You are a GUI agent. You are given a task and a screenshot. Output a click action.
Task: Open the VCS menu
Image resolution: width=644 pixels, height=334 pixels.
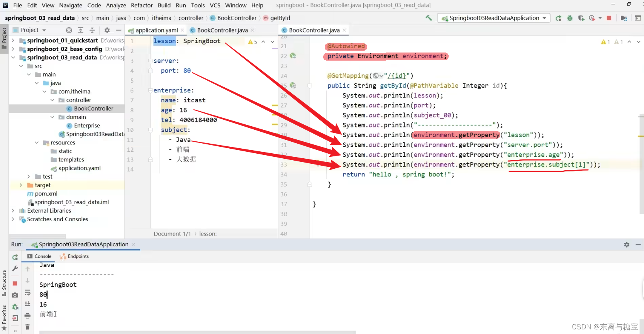coord(215,5)
